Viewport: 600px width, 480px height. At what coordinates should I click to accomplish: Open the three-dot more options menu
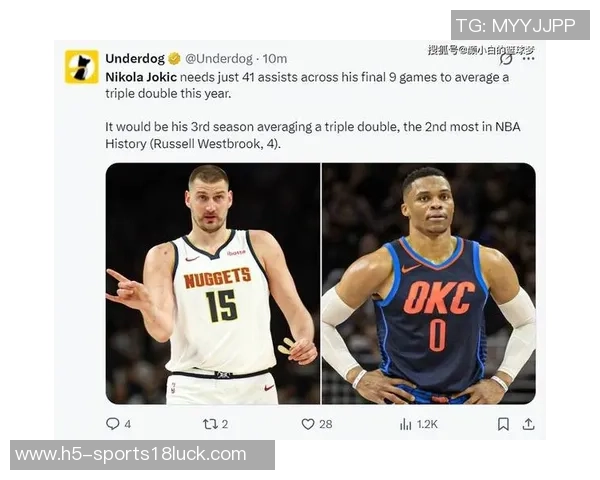[x=528, y=59]
